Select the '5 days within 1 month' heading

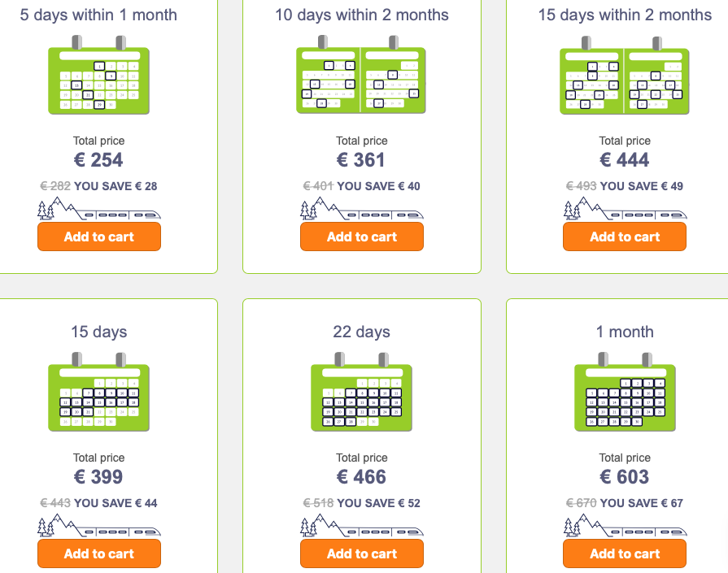[x=98, y=15]
